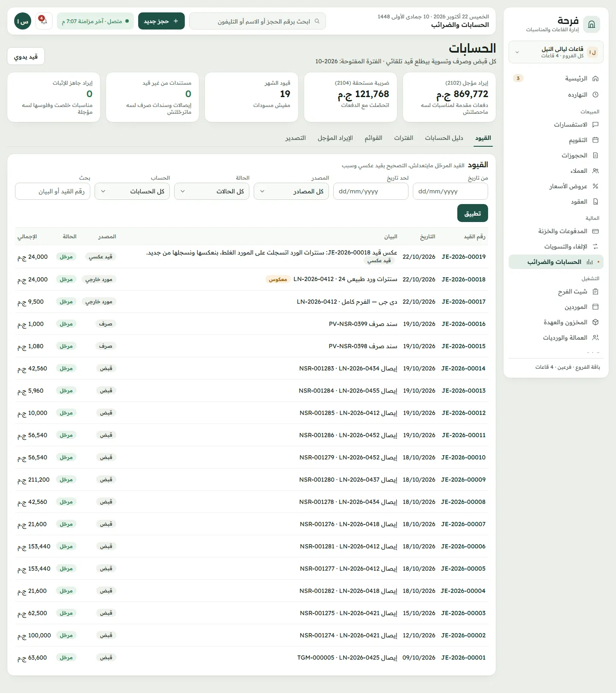Click the حجز جديد button

(x=161, y=21)
